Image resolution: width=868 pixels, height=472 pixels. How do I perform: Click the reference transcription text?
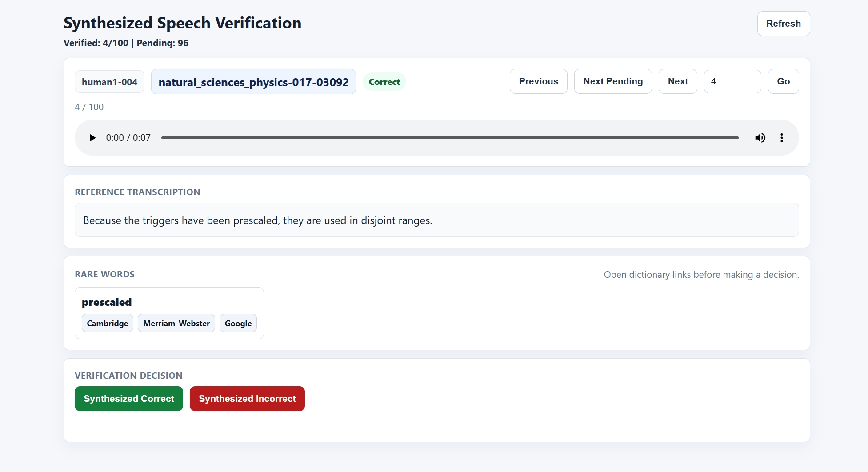coord(258,220)
